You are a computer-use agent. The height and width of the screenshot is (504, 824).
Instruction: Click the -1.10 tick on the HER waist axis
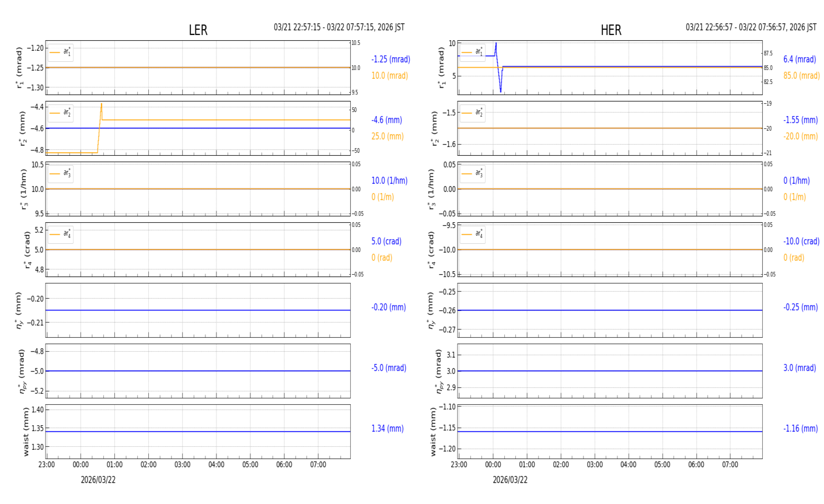pos(447,407)
